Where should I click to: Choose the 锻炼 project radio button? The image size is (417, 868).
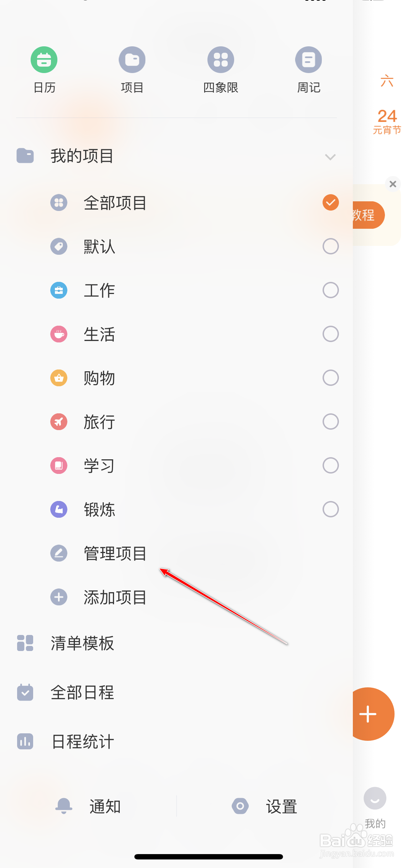tap(330, 509)
